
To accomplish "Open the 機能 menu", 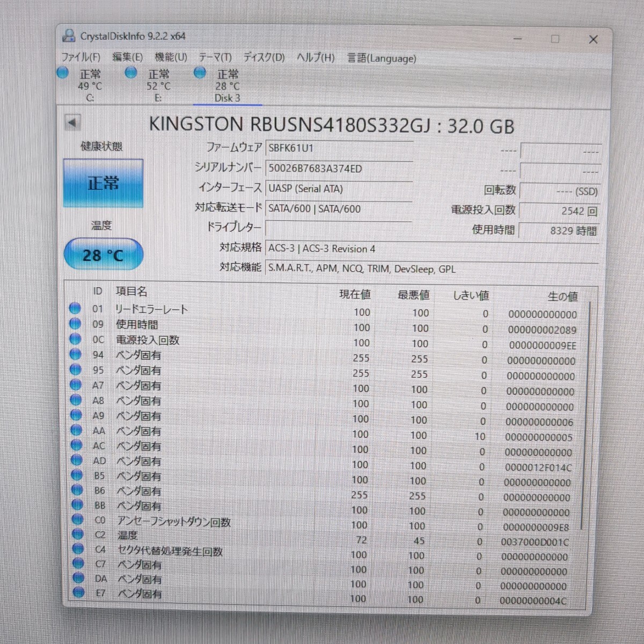I will [170, 57].
